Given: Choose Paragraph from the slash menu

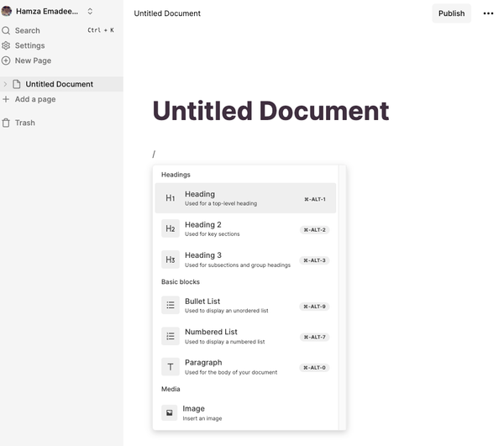Looking at the screenshot, I should click(245, 367).
